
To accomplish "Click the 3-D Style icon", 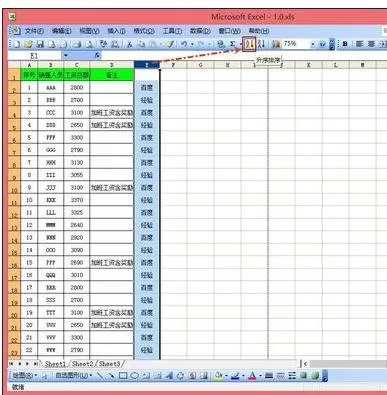I will pos(315,376).
